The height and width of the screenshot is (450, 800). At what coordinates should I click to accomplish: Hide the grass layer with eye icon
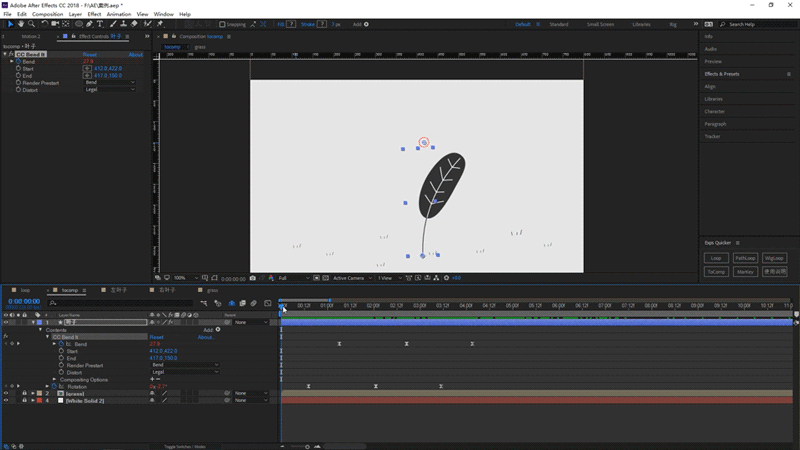tap(6, 394)
